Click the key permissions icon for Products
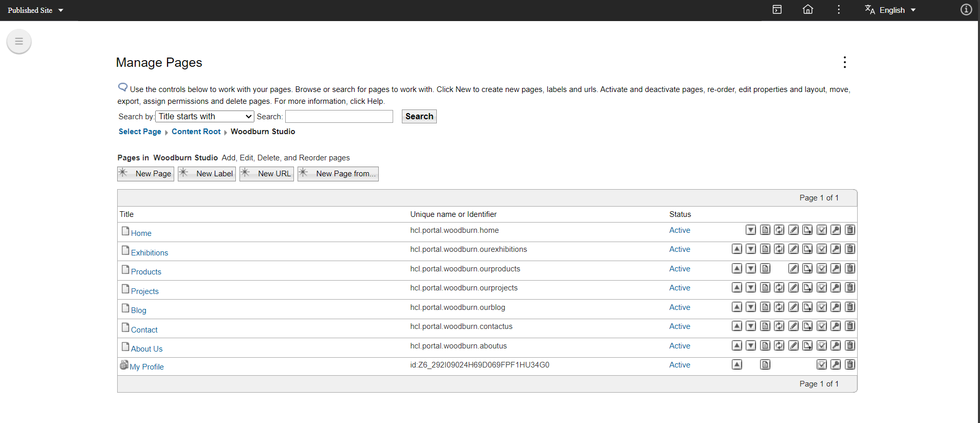Viewport: 980px width, 423px height. [836, 268]
